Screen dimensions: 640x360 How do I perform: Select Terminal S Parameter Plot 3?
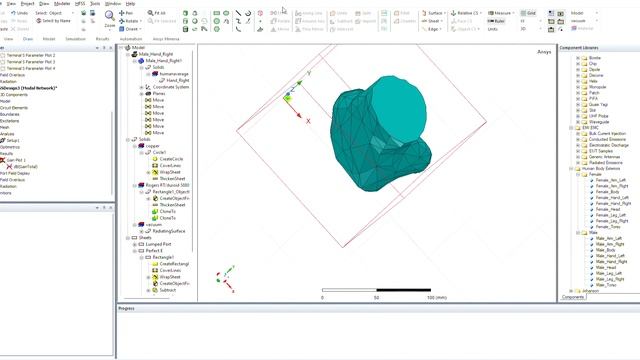coord(31,62)
